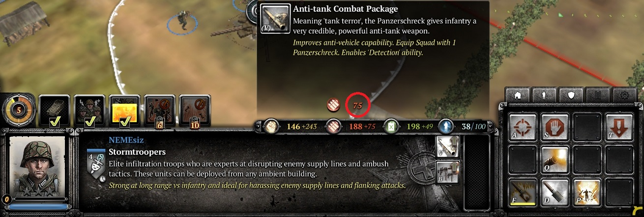Click the commander points dial showing 5
The width and height of the screenshot is (644, 217).
click(x=19, y=110)
